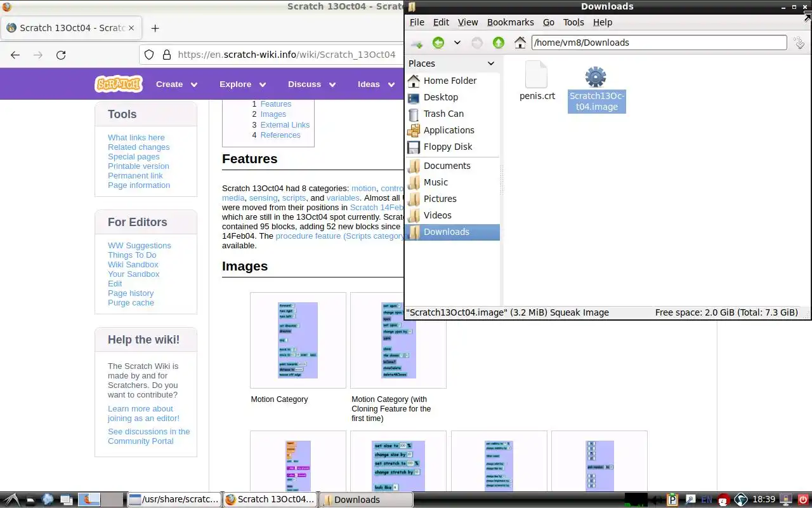Select the .crt certificate file icon
812x508 pixels.
tap(536, 75)
